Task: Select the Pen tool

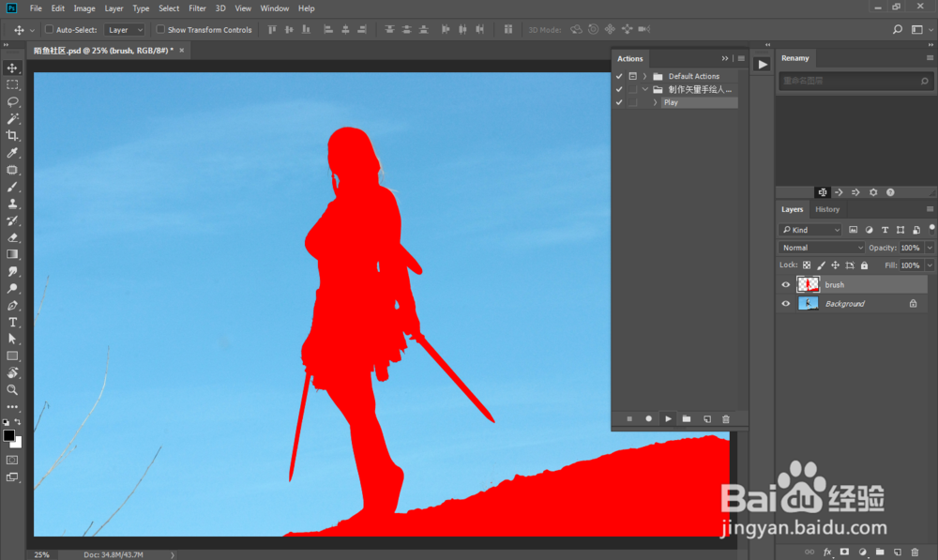Action: (x=12, y=305)
